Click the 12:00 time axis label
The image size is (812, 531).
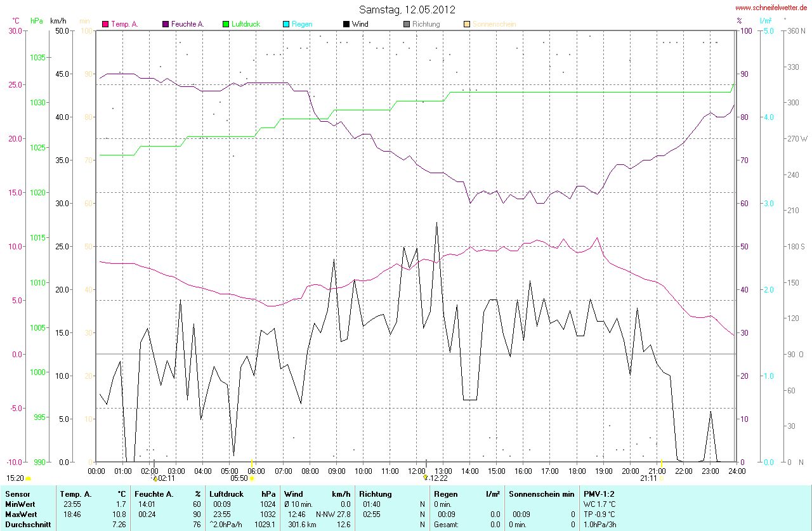[417, 470]
